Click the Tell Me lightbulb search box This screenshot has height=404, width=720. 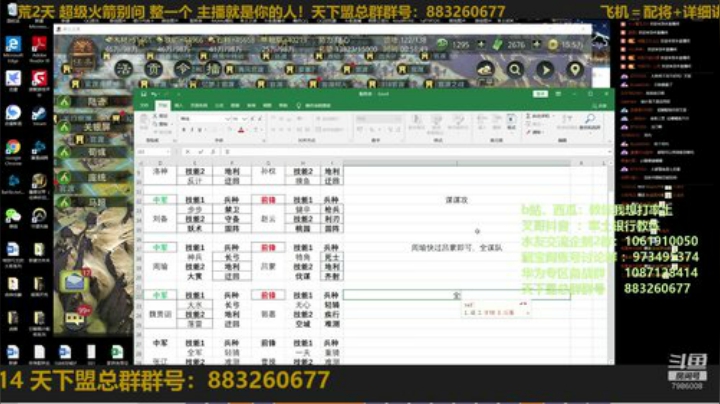click(x=314, y=106)
